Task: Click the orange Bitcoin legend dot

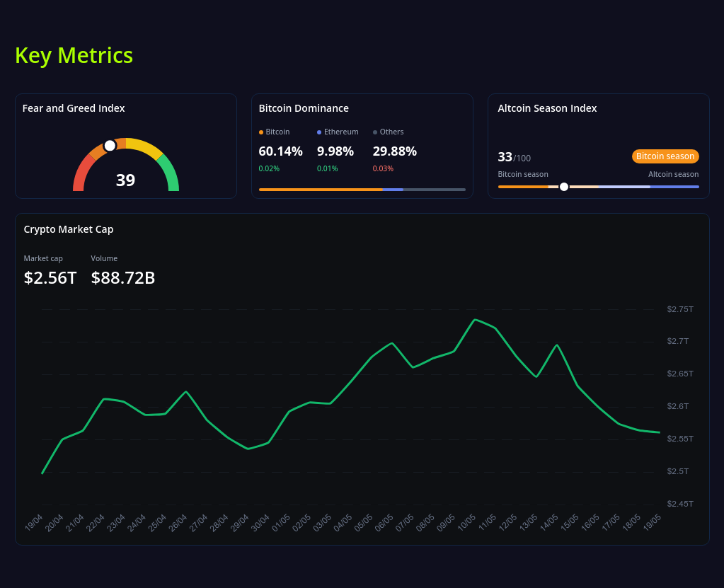Action: click(261, 132)
